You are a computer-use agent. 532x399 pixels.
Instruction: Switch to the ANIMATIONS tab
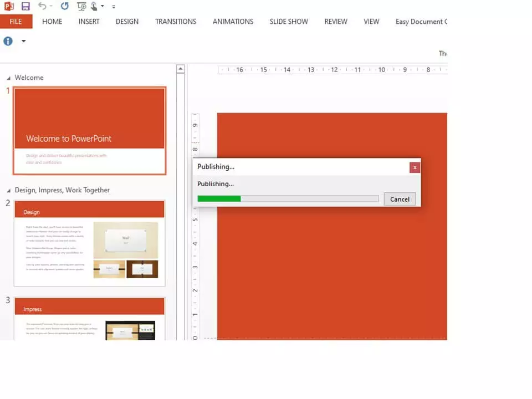pyautogui.click(x=233, y=22)
